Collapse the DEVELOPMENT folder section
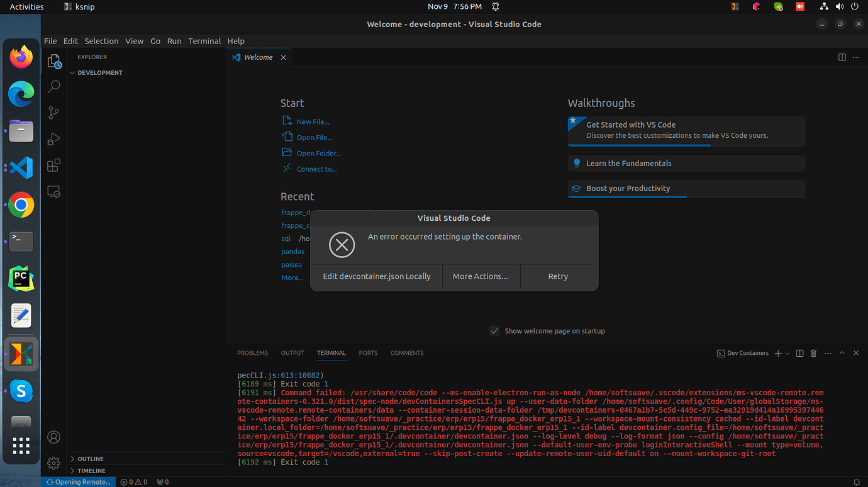 [x=74, y=72]
